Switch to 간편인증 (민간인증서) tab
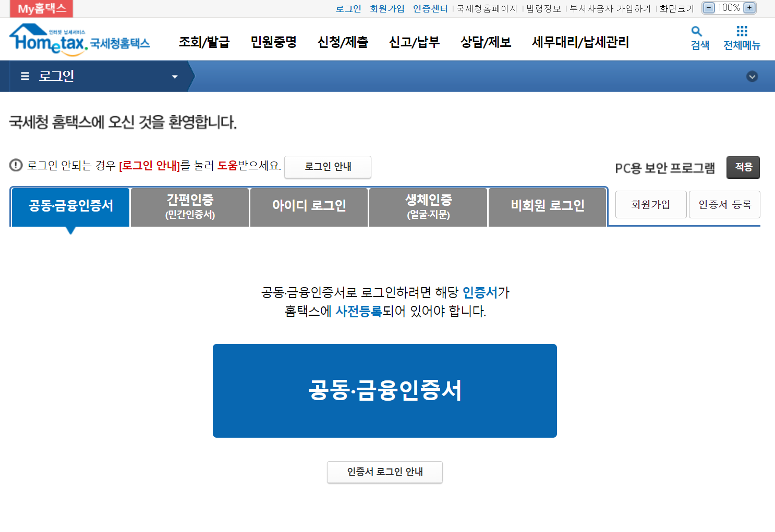This screenshot has height=532, width=775. pos(190,207)
